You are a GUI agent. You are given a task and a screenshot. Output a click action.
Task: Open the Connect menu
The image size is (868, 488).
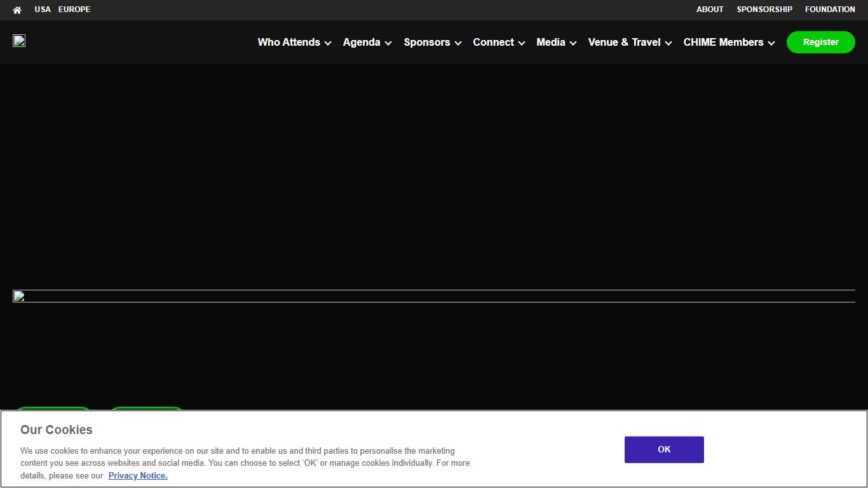493,42
